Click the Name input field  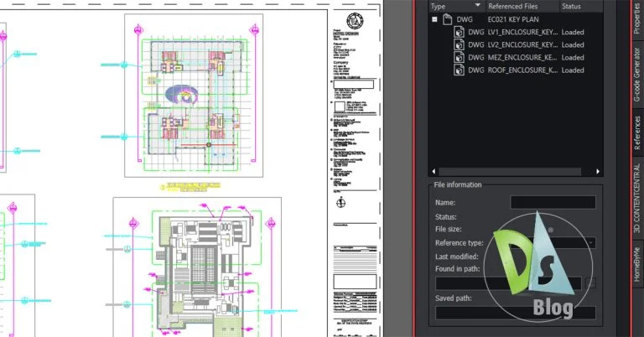[553, 202]
